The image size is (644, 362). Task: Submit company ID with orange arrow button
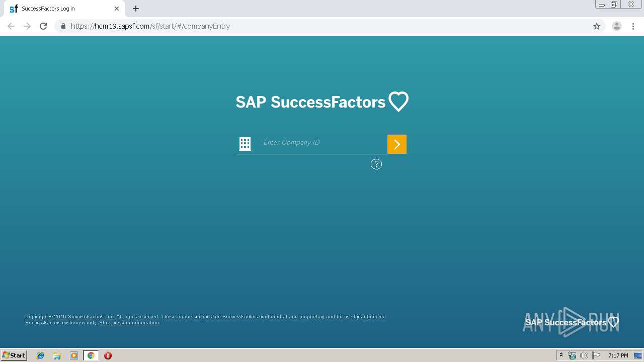pos(397,144)
